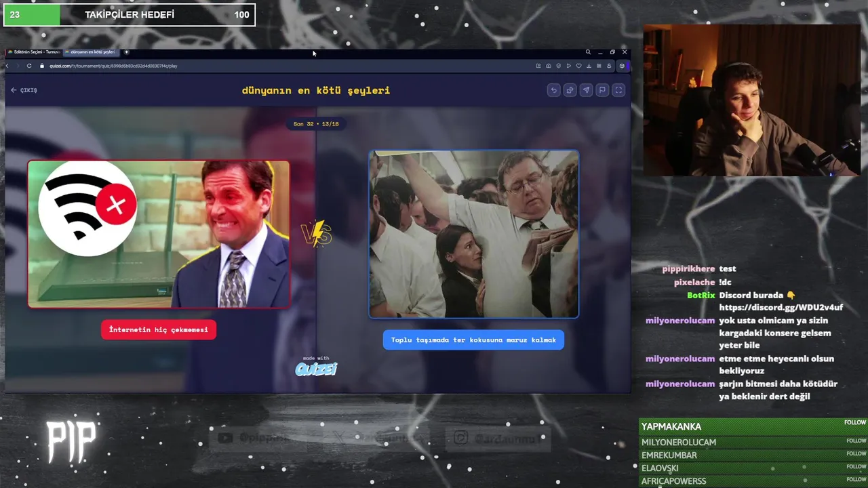Click "YAPMAKANKA" in follow list

click(671, 426)
